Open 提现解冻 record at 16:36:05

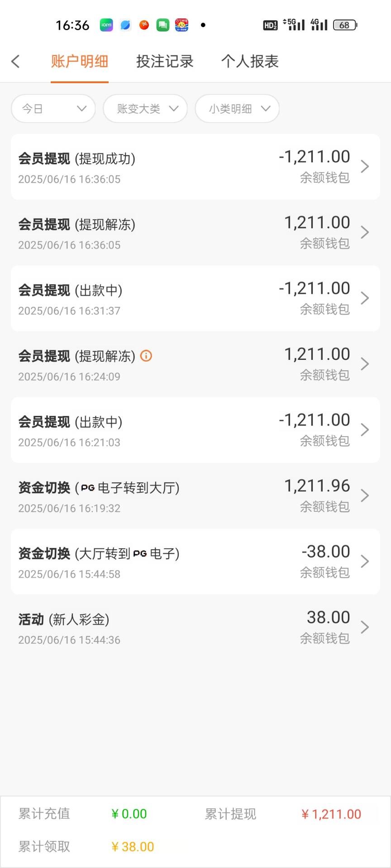(195, 232)
